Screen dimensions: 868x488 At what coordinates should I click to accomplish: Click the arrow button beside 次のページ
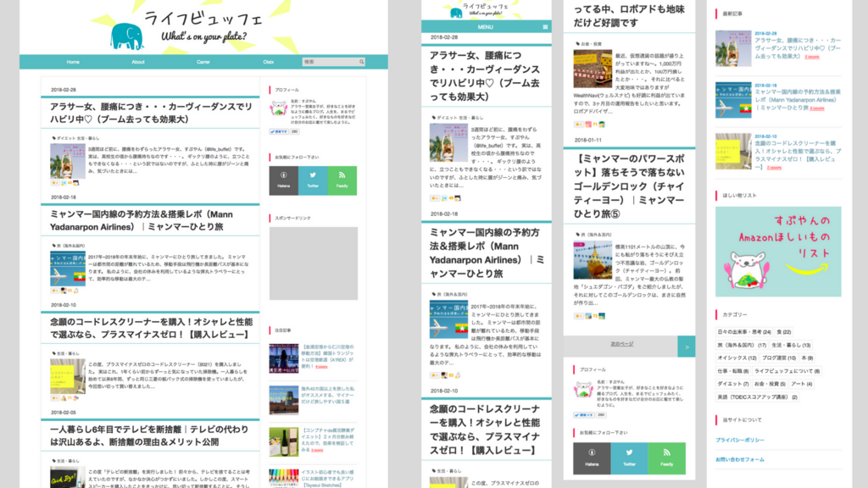pos(687,347)
